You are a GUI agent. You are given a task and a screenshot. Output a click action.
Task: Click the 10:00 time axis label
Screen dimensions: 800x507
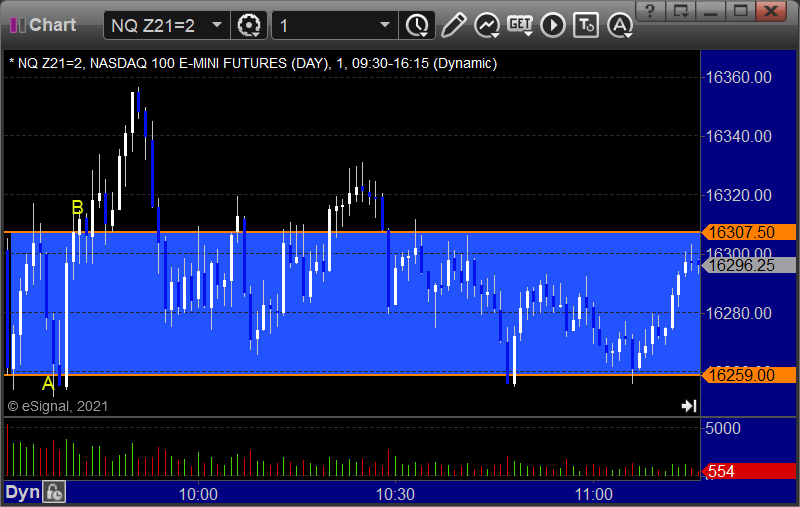[x=198, y=494]
